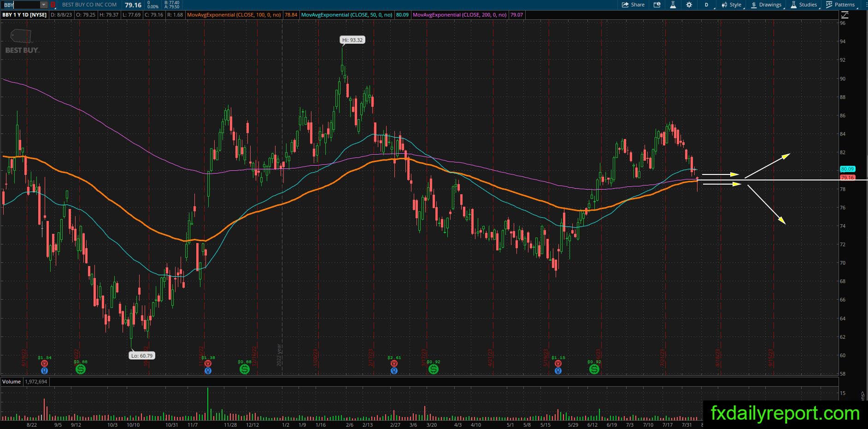
Task: Click the BEST BUY CO INC COM description
Action: (x=89, y=5)
